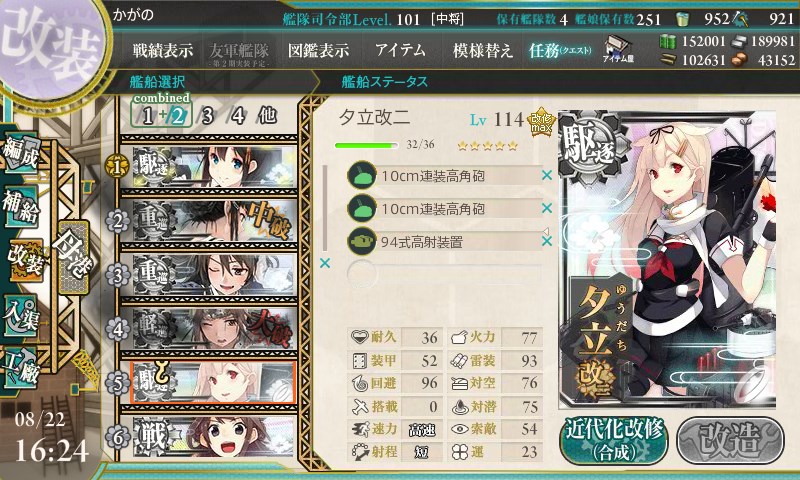Screen dimensions: 800x480
Task: Select the 他 other ships tab
Action: pyautogui.click(x=267, y=116)
